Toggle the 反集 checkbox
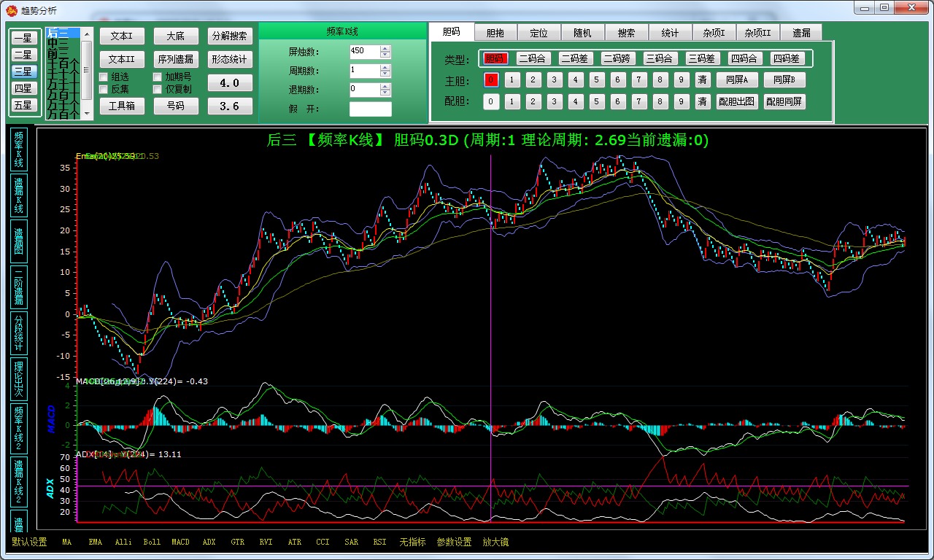Screen dimensions: 934x560 [x=104, y=89]
